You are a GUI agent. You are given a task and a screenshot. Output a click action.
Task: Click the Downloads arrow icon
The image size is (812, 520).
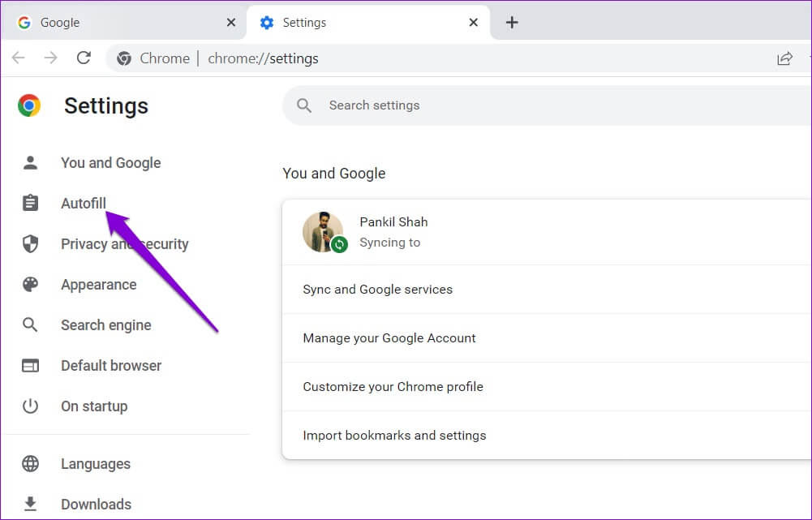point(30,504)
